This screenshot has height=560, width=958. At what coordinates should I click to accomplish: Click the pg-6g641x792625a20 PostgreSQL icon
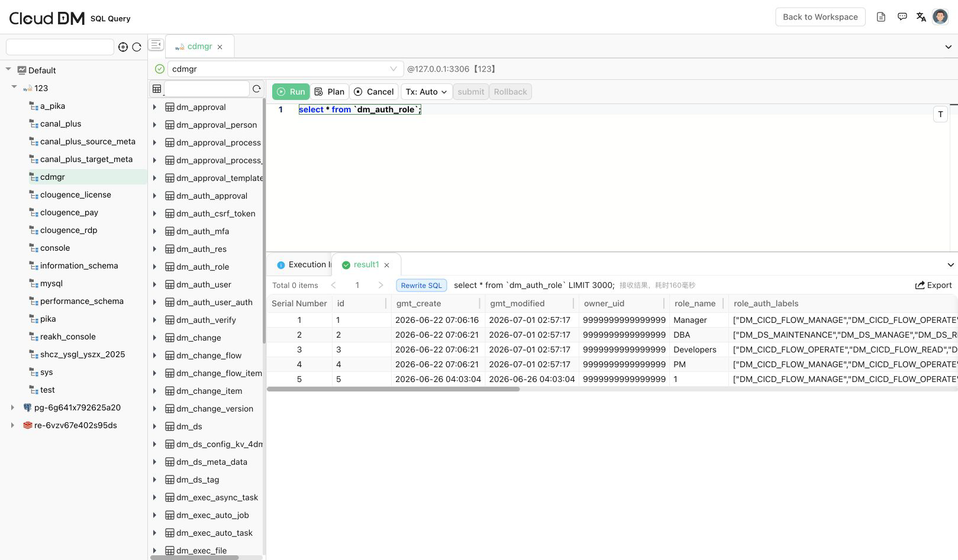(27, 407)
